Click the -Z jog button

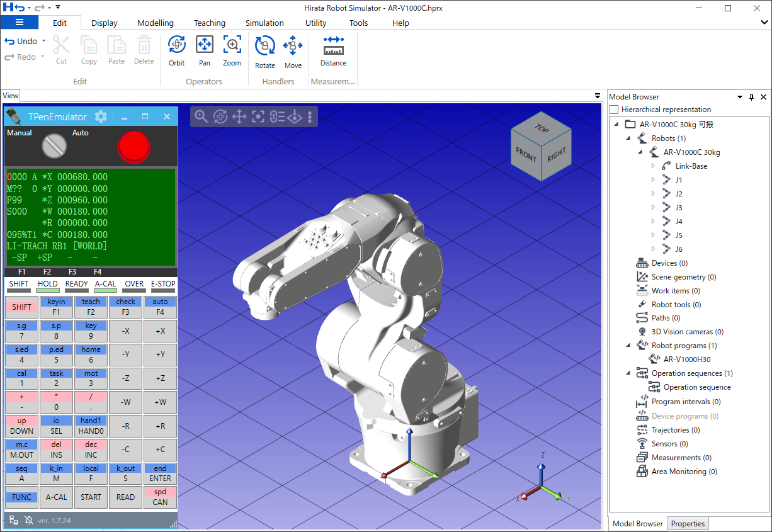tap(125, 378)
